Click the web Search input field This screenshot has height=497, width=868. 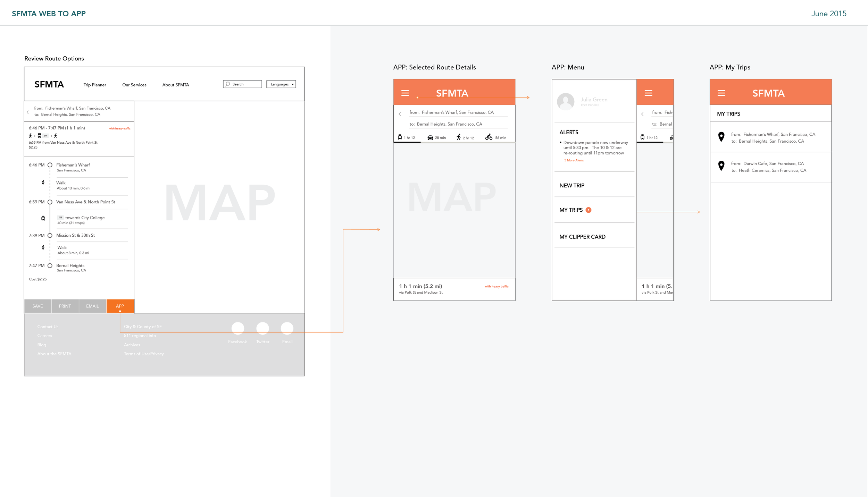pyautogui.click(x=242, y=84)
